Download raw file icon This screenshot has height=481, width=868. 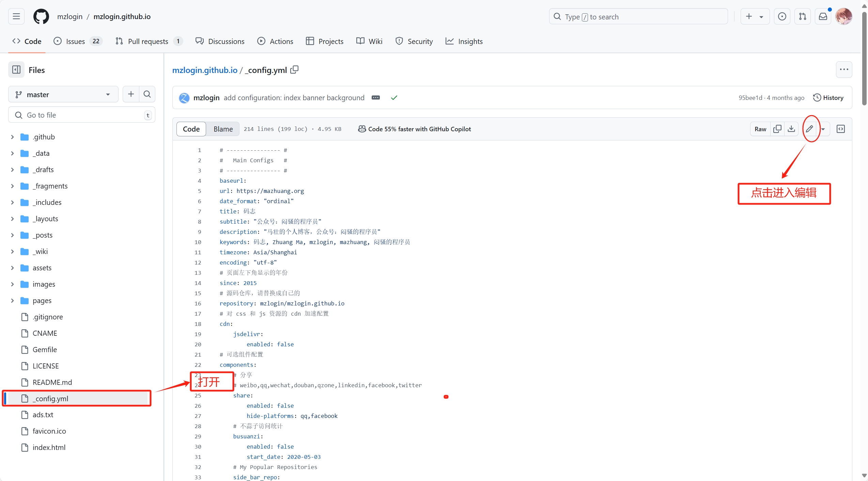791,129
